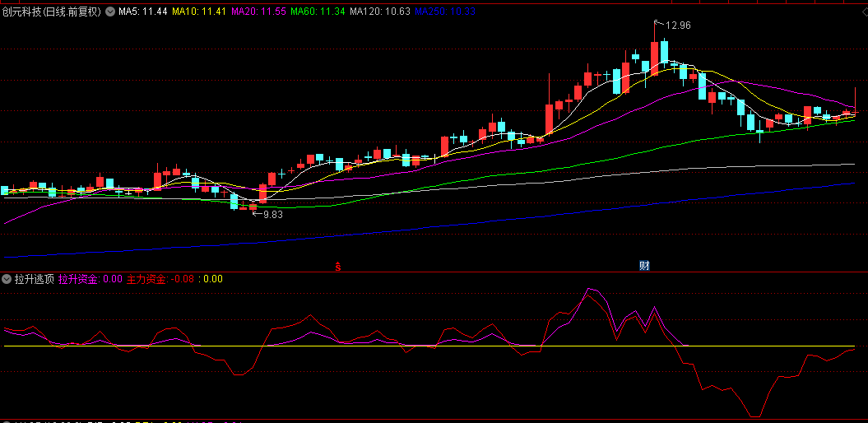Click the 拉升资金: 0.00 indicator value
The image size is (868, 423).
(91, 279)
